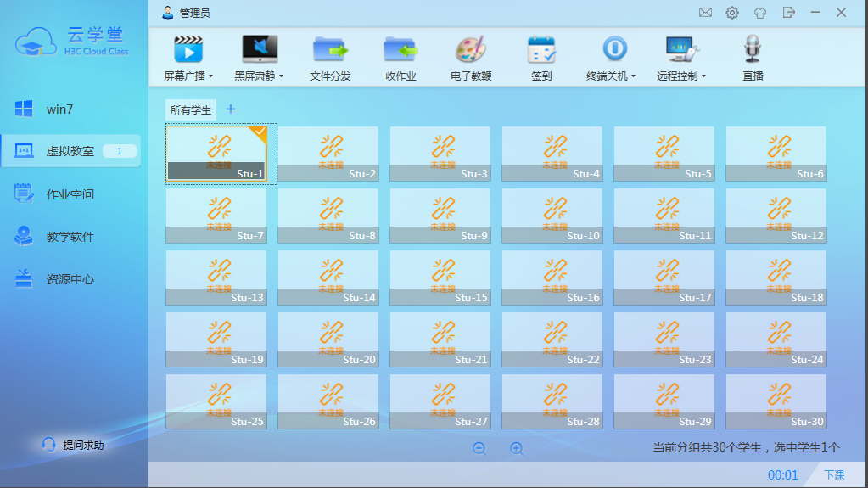
Task: Select student Stu-25 thumbnail
Action: click(x=216, y=401)
